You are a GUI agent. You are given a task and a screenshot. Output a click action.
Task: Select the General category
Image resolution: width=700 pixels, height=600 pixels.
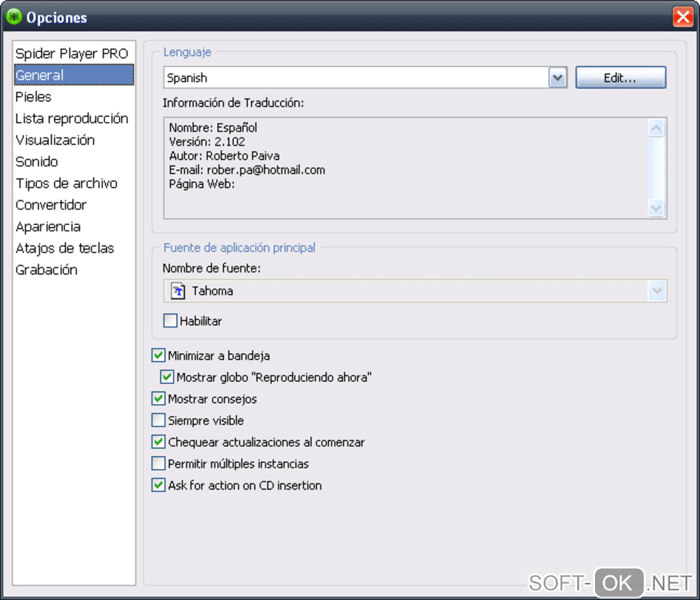[x=74, y=75]
